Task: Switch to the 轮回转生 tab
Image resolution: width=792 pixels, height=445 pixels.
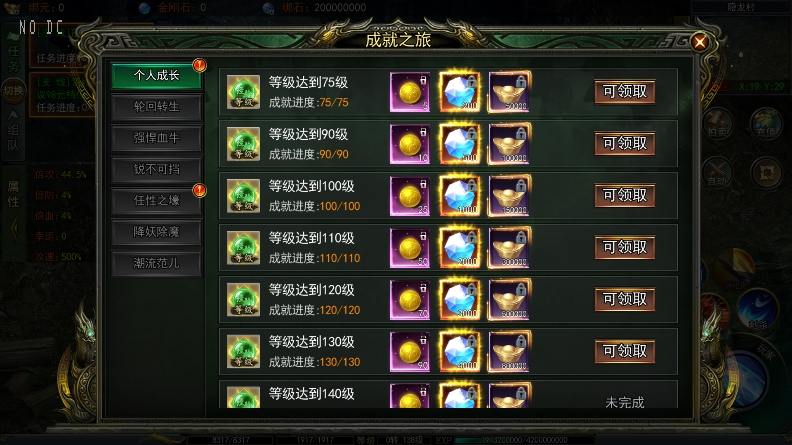Action: (157, 107)
